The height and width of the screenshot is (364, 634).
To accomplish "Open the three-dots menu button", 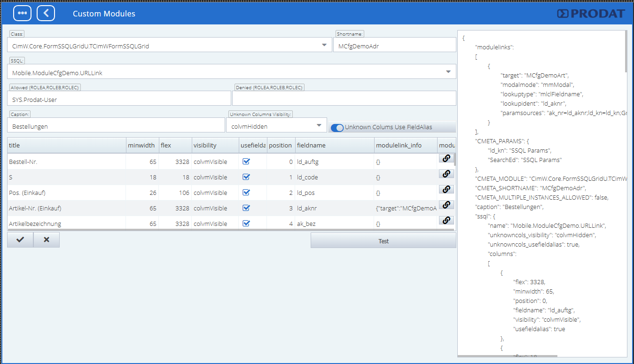I will point(22,13).
